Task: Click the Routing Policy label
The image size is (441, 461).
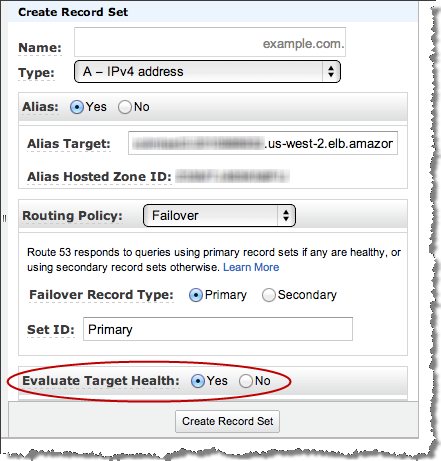Action: click(72, 216)
